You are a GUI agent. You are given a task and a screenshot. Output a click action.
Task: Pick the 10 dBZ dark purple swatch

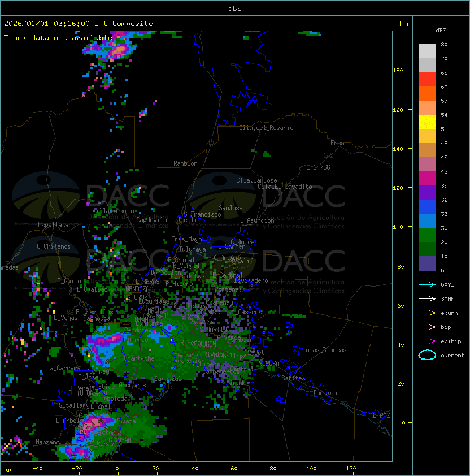[427, 263]
